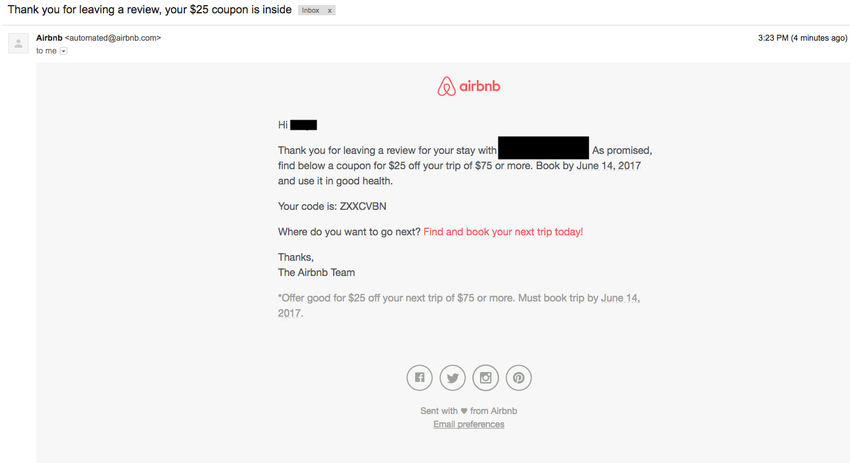Expand recipient details arrow next to 'to me'
Image resolution: width=850 pixels, height=463 pixels.
[63, 51]
